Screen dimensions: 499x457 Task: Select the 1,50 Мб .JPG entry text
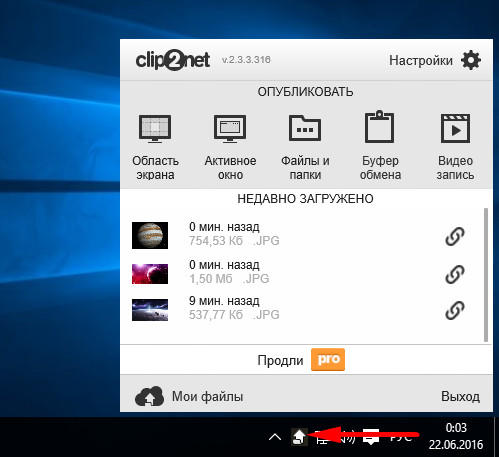tap(229, 279)
